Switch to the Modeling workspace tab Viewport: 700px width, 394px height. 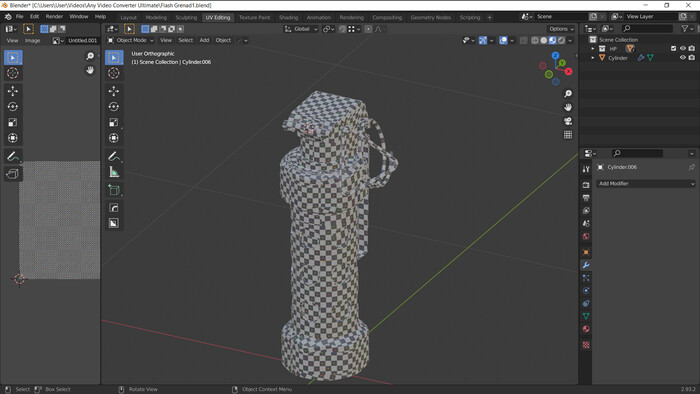pos(156,17)
